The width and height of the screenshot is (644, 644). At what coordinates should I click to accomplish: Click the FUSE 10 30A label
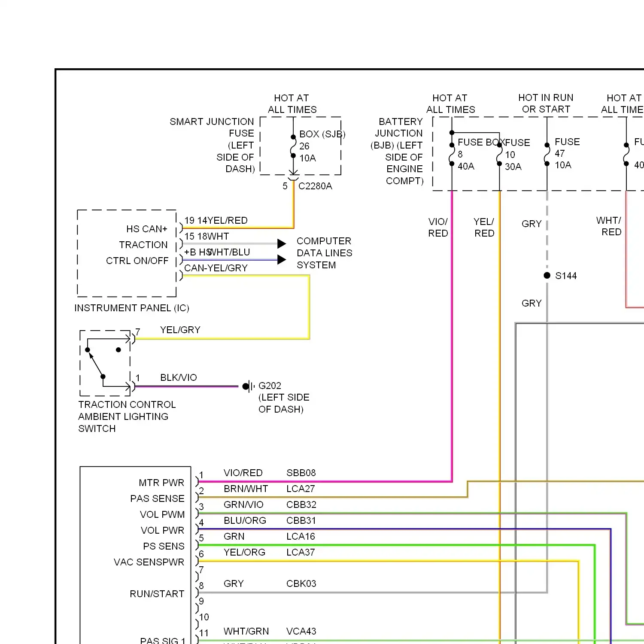click(x=517, y=155)
